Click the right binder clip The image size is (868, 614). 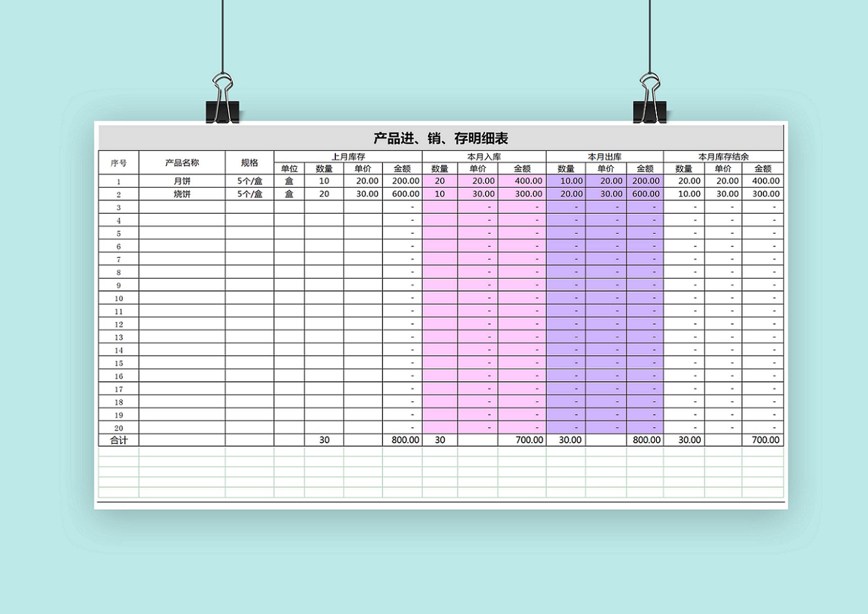pos(650,101)
